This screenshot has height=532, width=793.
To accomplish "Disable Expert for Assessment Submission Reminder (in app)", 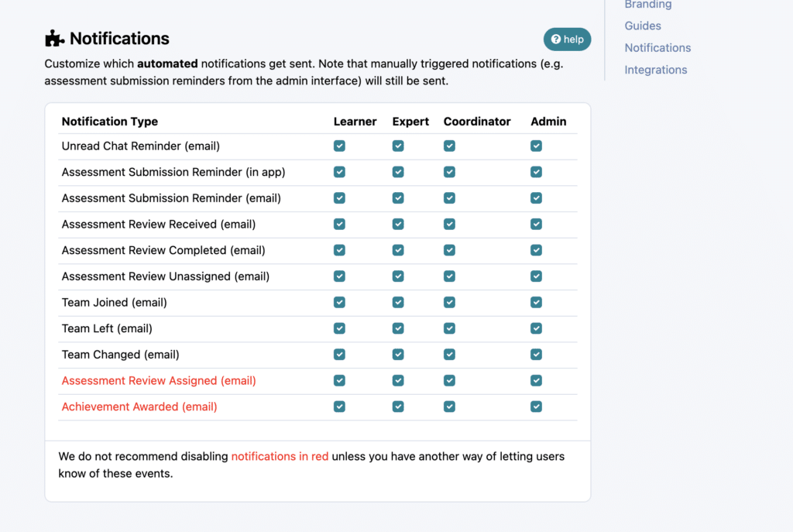I will click(x=398, y=172).
